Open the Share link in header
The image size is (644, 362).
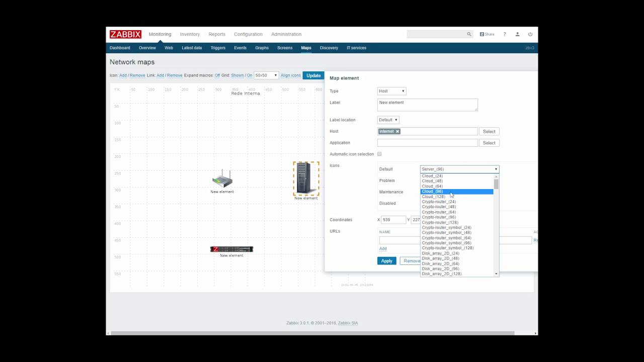coord(487,34)
